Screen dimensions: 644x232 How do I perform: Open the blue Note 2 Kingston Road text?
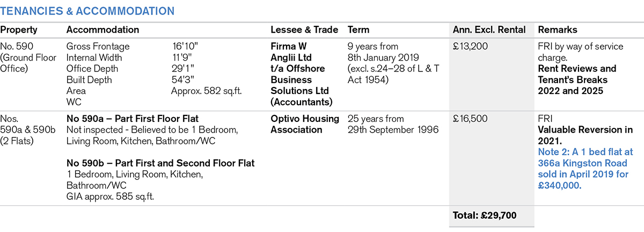(x=583, y=163)
